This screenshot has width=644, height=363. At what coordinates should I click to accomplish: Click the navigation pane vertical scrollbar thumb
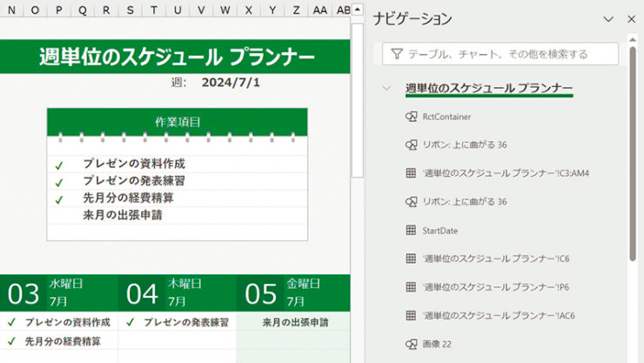point(634,157)
